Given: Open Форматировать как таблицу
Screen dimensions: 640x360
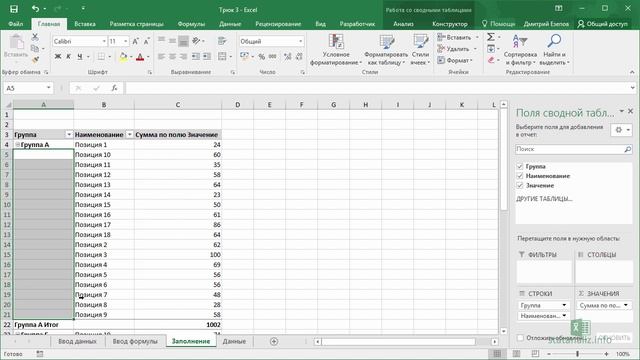Looking at the screenshot, I should (386, 50).
